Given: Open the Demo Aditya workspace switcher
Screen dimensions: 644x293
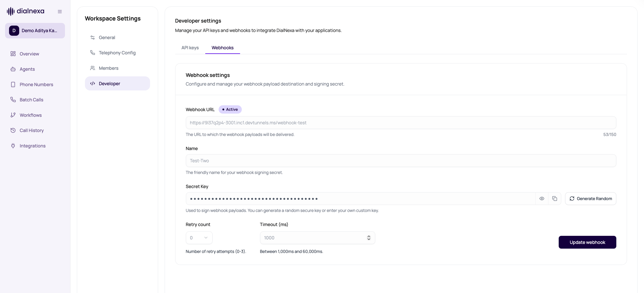Looking at the screenshot, I should click(x=35, y=31).
